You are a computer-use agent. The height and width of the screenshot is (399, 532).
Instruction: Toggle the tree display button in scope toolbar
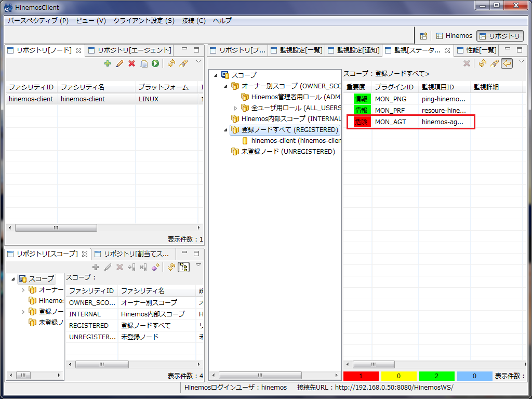click(x=184, y=268)
